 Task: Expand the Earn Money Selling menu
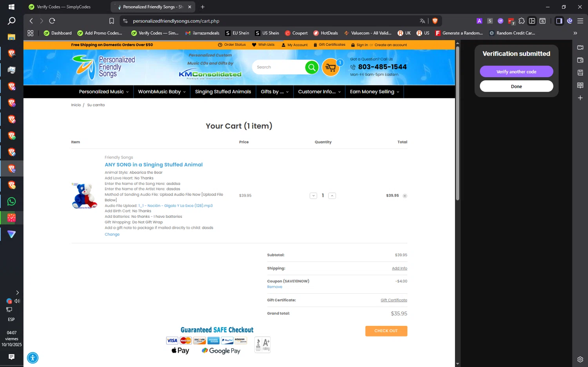pyautogui.click(x=375, y=92)
